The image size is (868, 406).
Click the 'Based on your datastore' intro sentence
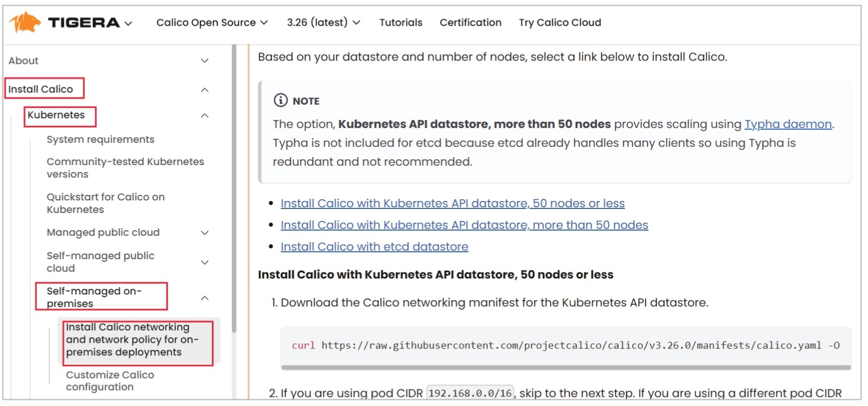pos(493,58)
